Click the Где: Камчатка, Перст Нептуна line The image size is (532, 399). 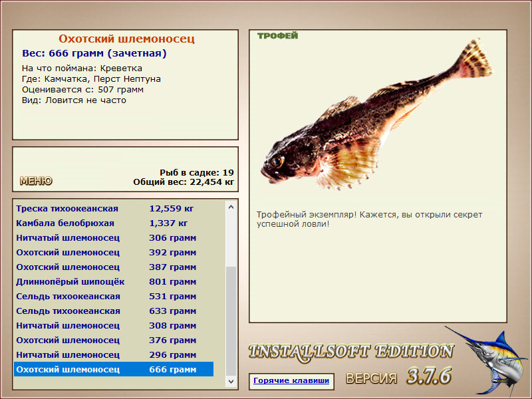pyautogui.click(x=91, y=79)
